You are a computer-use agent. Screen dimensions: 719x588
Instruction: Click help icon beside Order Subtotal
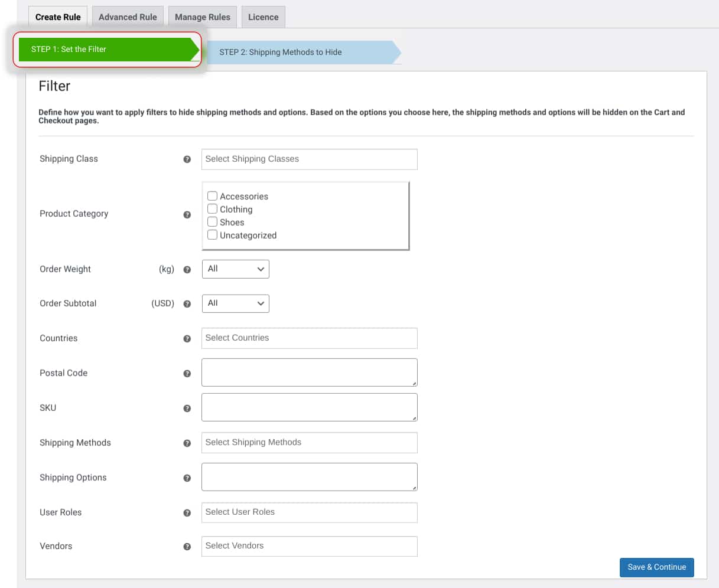pos(187,304)
